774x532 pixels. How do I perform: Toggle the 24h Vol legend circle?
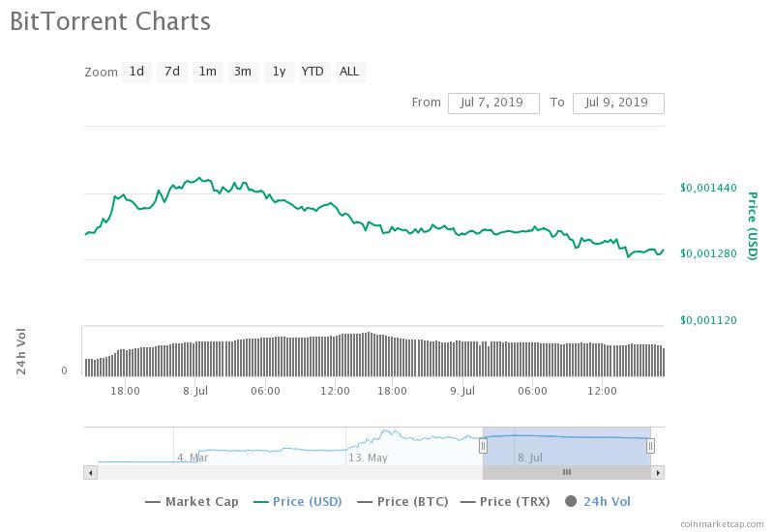click(x=570, y=501)
